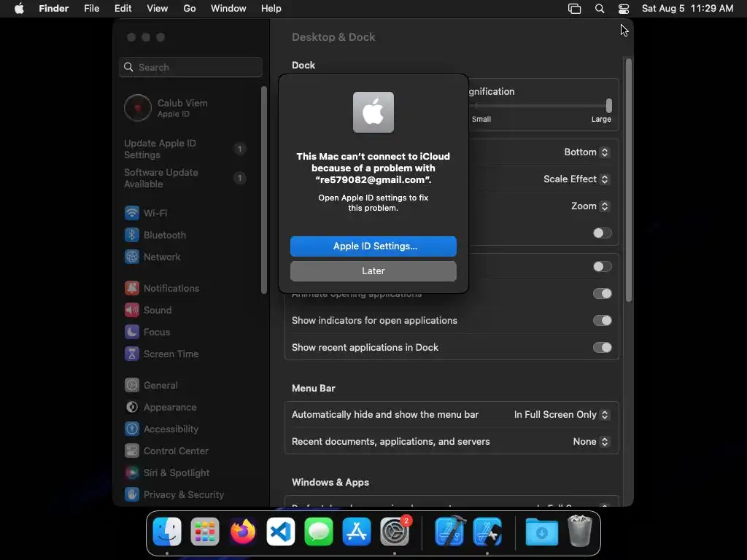This screenshot has width=747, height=560.
Task: Open Screen Time hourglass icon
Action: pyautogui.click(x=132, y=354)
